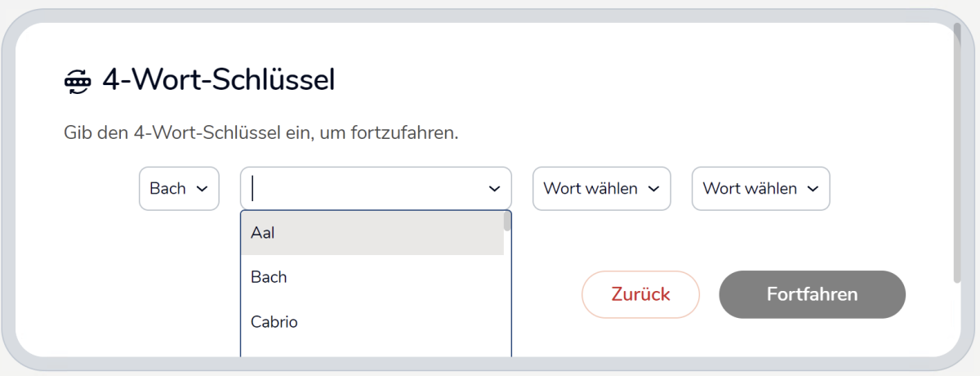Click the 4-Wort-Schlüssel heading text
980x376 pixels.
tap(219, 81)
